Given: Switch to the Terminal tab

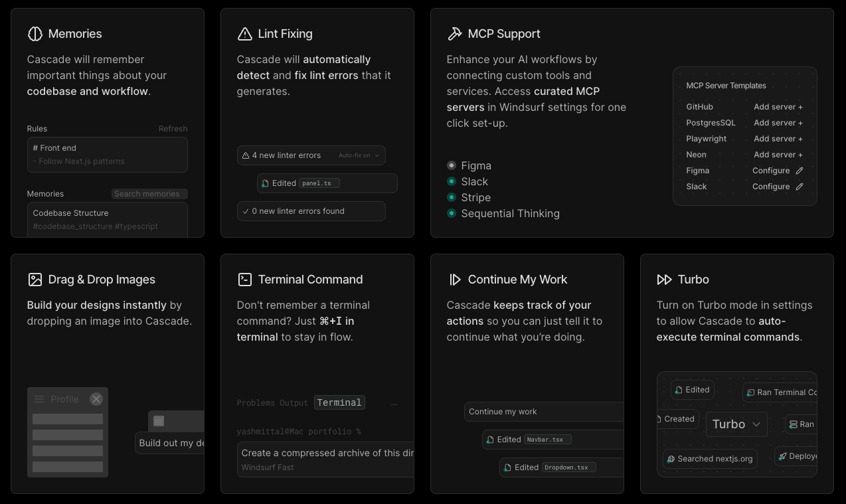Looking at the screenshot, I should coord(339,402).
